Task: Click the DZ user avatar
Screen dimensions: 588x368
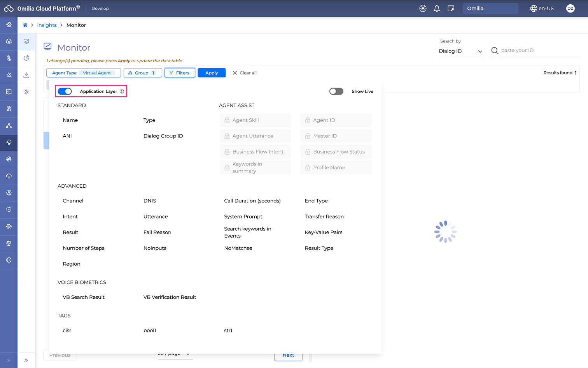Action: 570,9
